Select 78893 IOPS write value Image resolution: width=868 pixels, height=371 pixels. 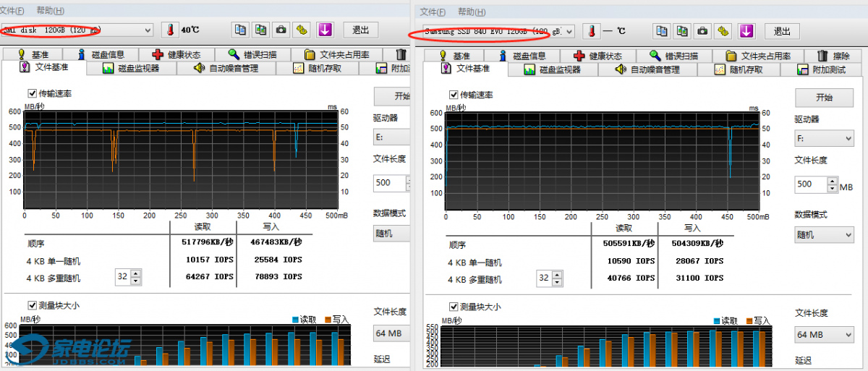(277, 276)
